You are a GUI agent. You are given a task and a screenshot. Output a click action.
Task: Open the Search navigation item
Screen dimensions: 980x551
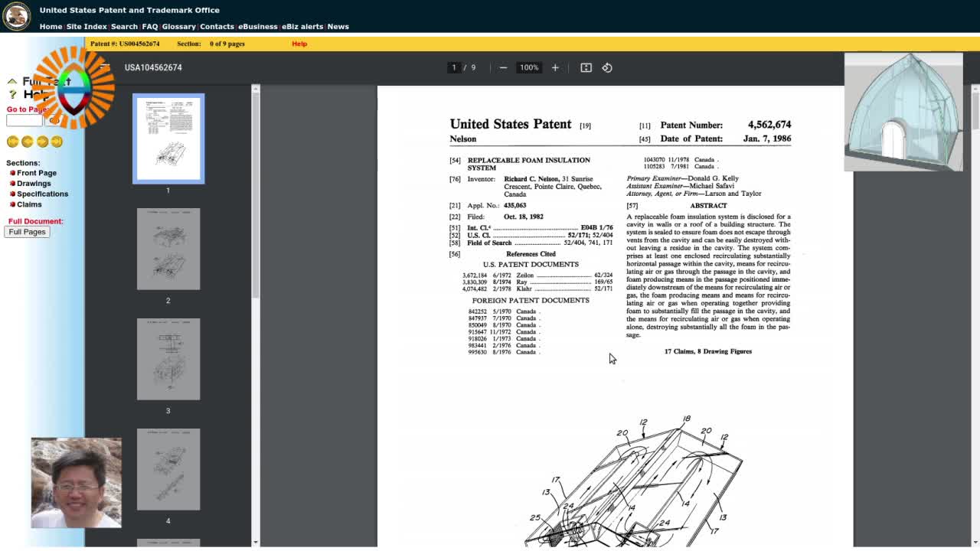[x=124, y=27]
